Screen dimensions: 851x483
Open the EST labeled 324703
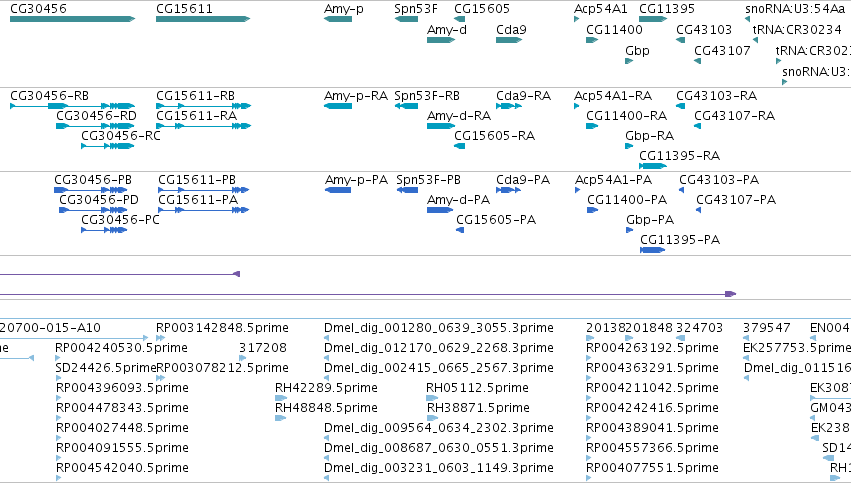[x=680, y=338]
